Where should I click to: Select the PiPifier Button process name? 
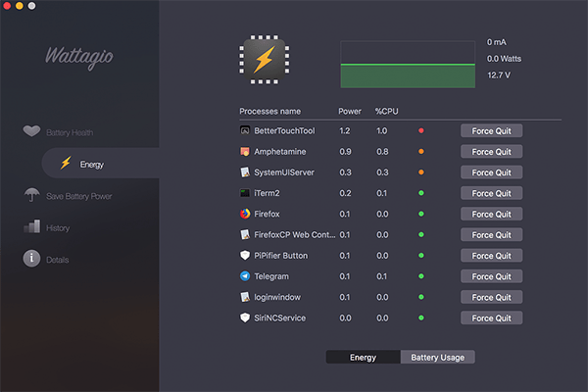[281, 256]
